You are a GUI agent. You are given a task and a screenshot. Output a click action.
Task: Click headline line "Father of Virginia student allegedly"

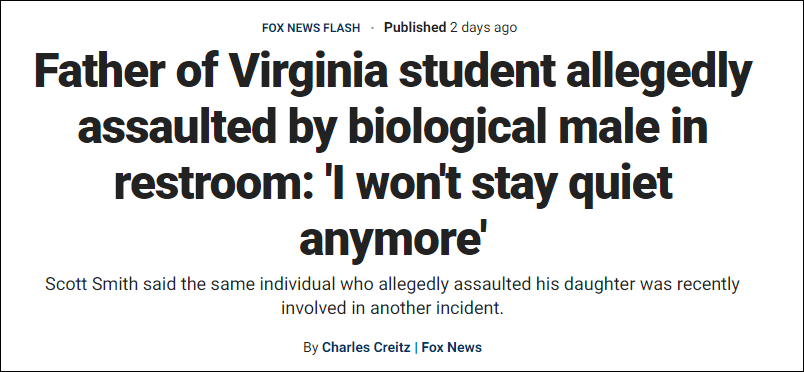pos(393,73)
